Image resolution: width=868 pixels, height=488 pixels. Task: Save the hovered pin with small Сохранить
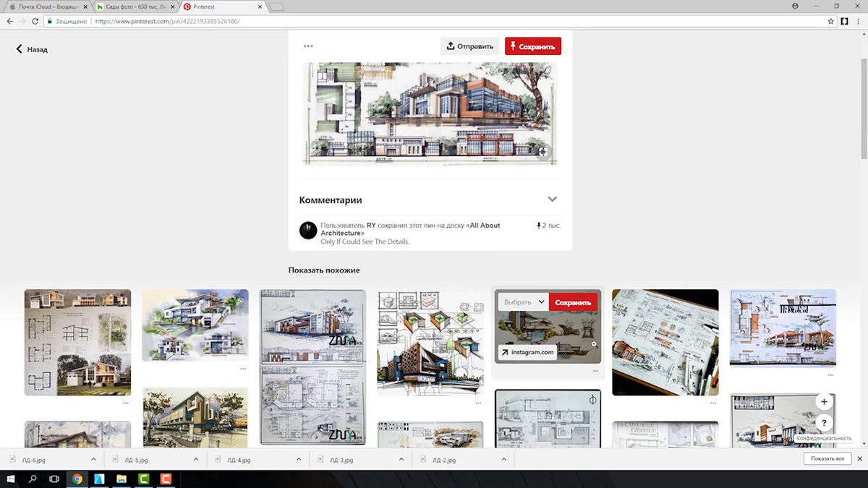574,302
